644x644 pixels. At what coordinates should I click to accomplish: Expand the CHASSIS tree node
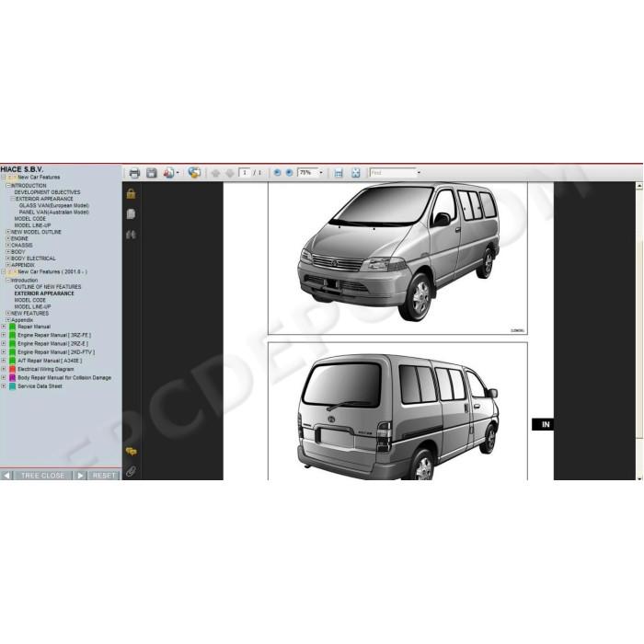[7, 246]
